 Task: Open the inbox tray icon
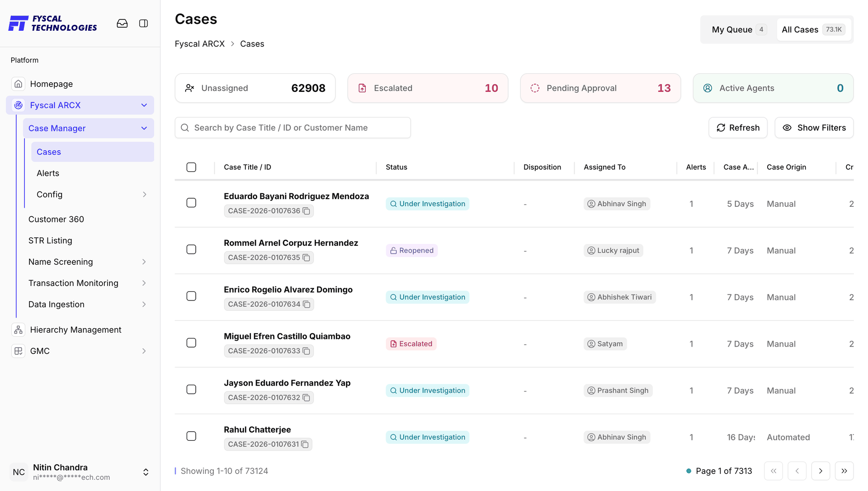point(122,24)
